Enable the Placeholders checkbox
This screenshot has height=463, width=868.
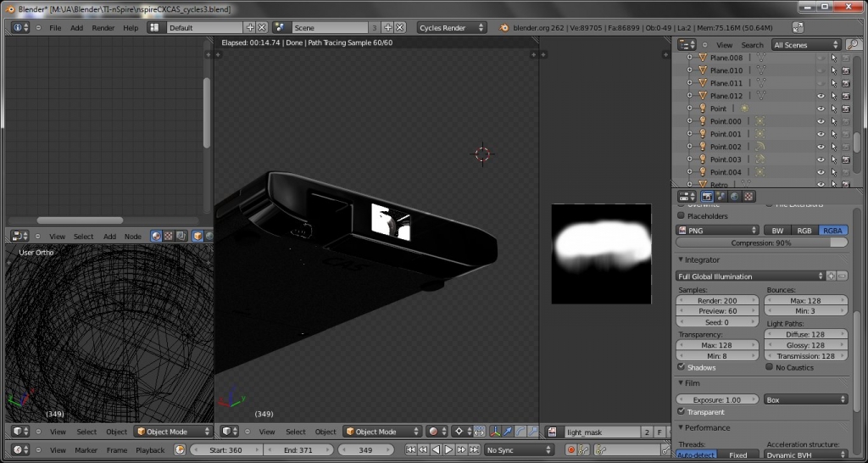tap(681, 215)
